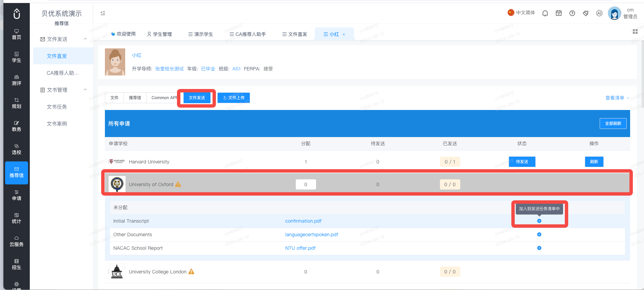Switch language via 中文简体 selector
Image resolution: width=644 pixels, height=290 pixels.
pyautogui.click(x=521, y=13)
